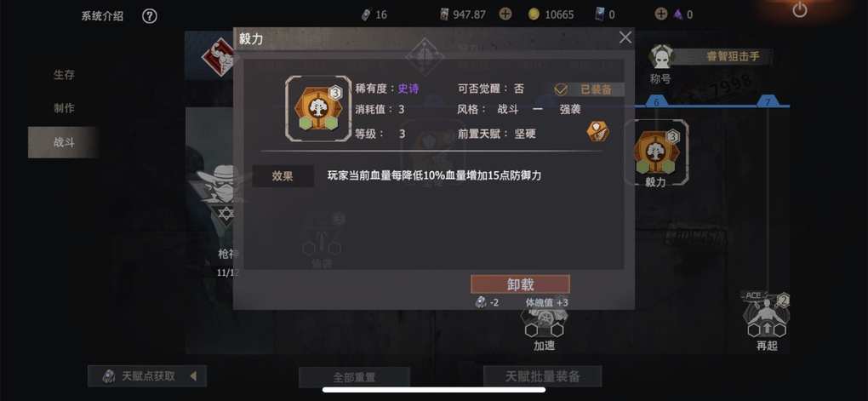
Task: Select the 加速 talent node
Action: [x=544, y=327]
